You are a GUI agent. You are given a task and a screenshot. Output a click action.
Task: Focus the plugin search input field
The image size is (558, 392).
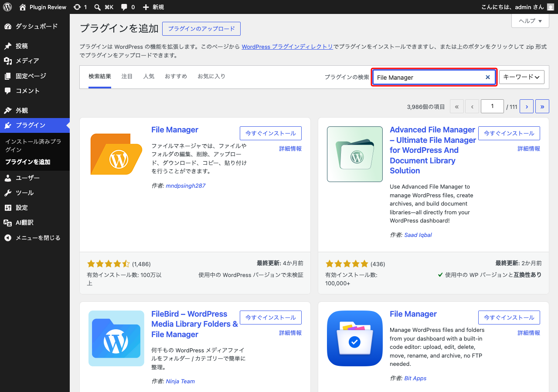(434, 78)
